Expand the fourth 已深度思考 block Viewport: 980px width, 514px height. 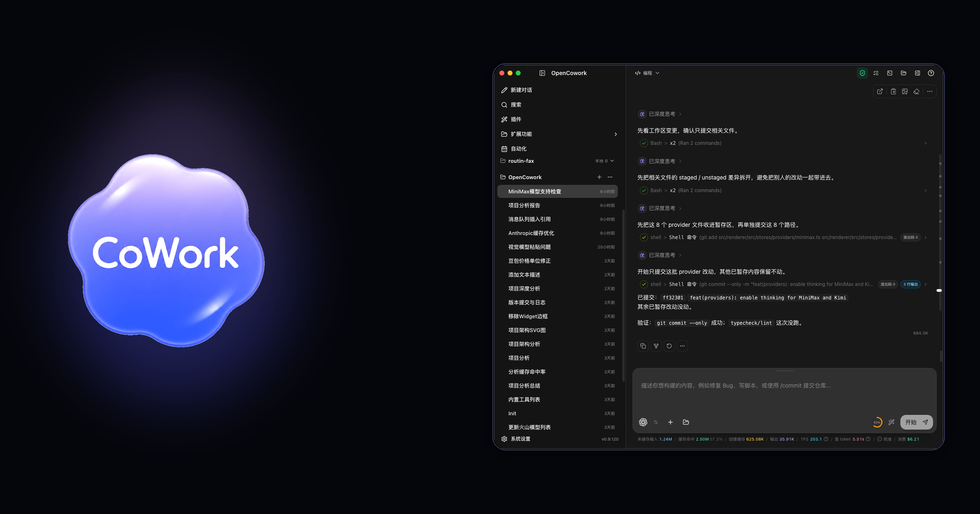pyautogui.click(x=660, y=255)
